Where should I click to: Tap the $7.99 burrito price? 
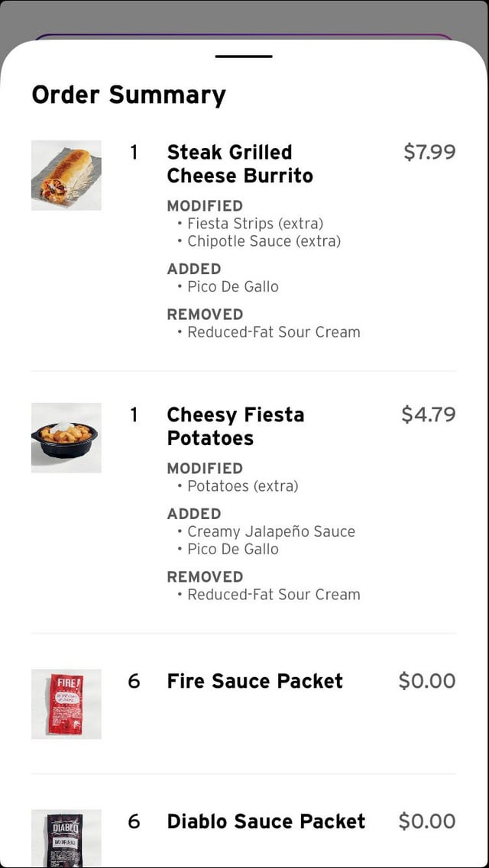pyautogui.click(x=429, y=152)
